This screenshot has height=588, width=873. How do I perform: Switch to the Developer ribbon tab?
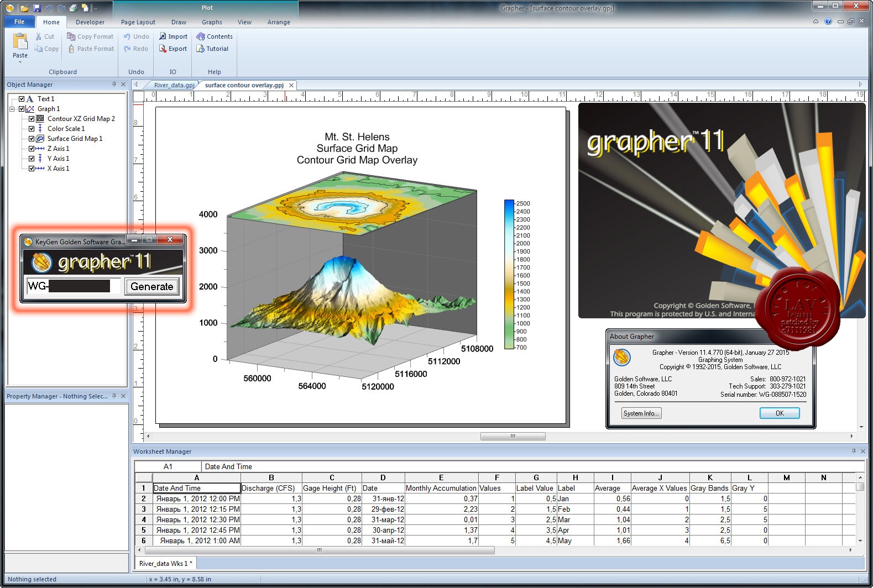tap(90, 22)
